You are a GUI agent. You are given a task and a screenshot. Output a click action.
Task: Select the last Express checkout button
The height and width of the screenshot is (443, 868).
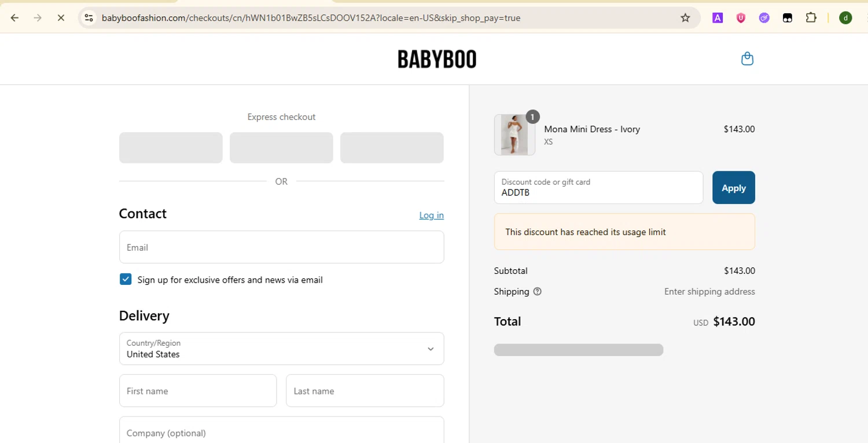coord(392,148)
